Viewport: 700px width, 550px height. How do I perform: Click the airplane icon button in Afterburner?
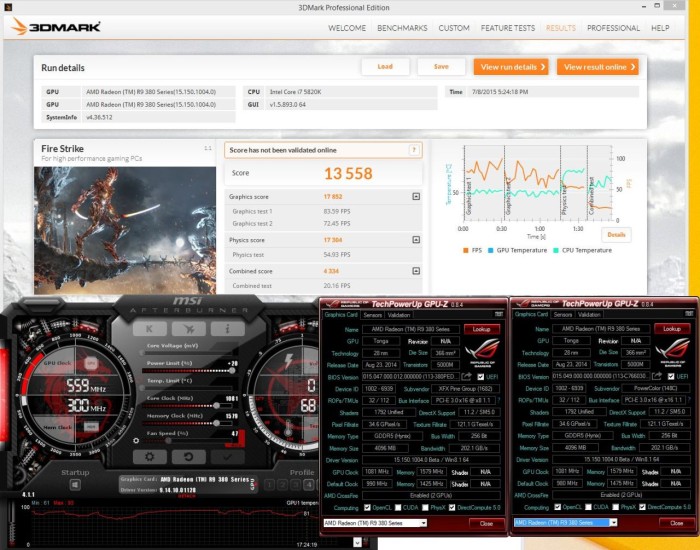(189, 329)
